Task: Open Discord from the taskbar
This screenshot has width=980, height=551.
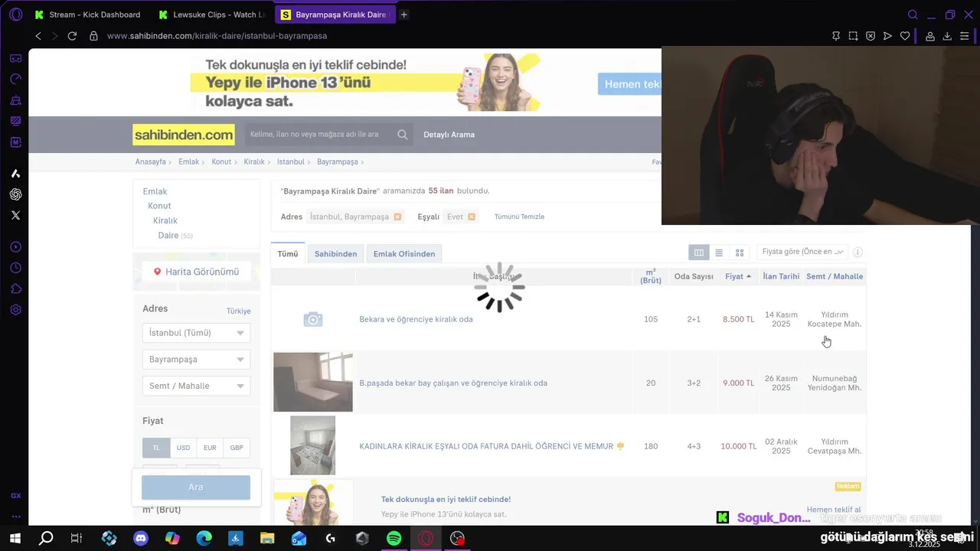Action: pos(141,538)
